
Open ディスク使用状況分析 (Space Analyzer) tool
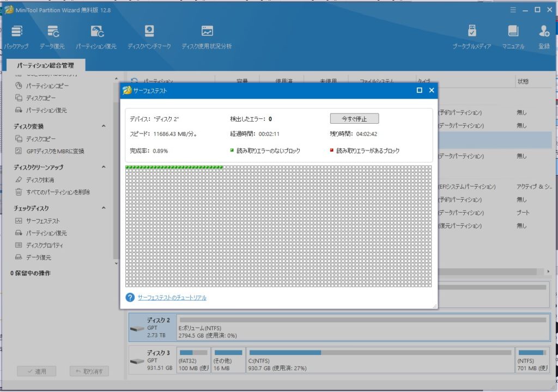(x=207, y=37)
